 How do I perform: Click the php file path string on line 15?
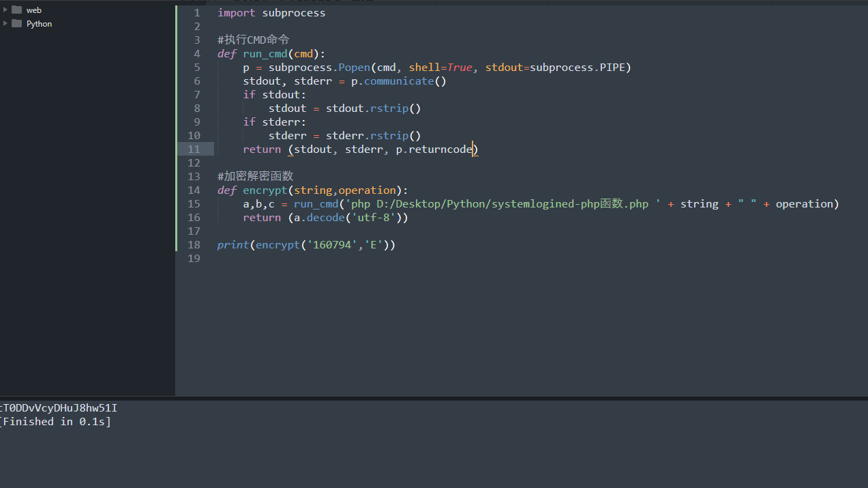[501, 204]
